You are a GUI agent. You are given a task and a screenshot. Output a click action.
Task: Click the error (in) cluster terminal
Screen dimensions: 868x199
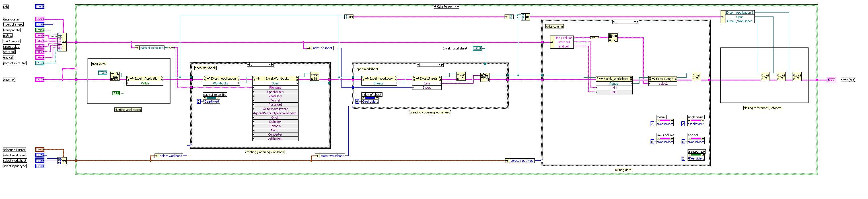[40, 80]
